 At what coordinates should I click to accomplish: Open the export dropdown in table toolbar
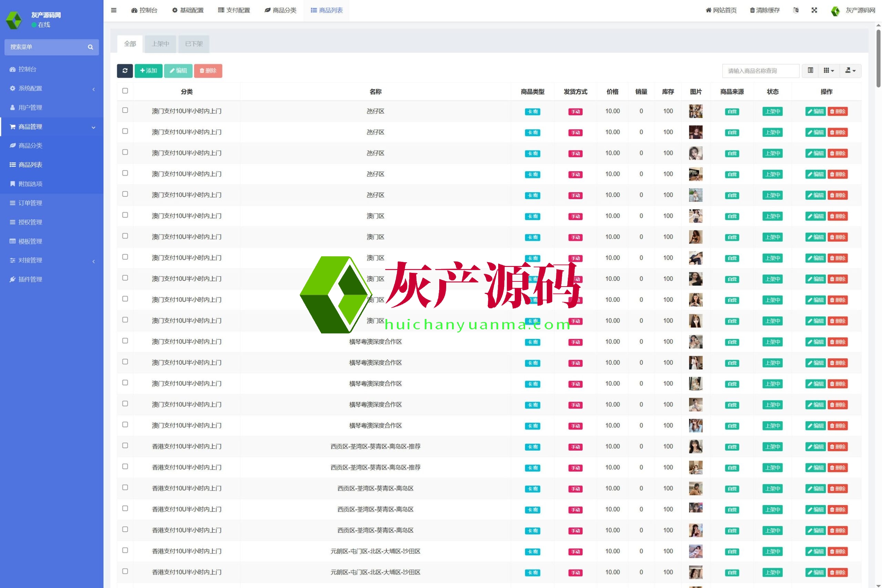[x=850, y=71]
